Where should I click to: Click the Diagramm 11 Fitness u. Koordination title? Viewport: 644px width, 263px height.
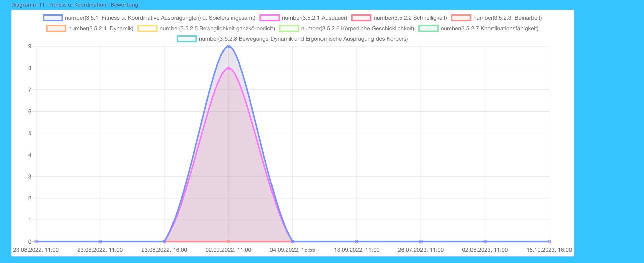[x=75, y=5]
